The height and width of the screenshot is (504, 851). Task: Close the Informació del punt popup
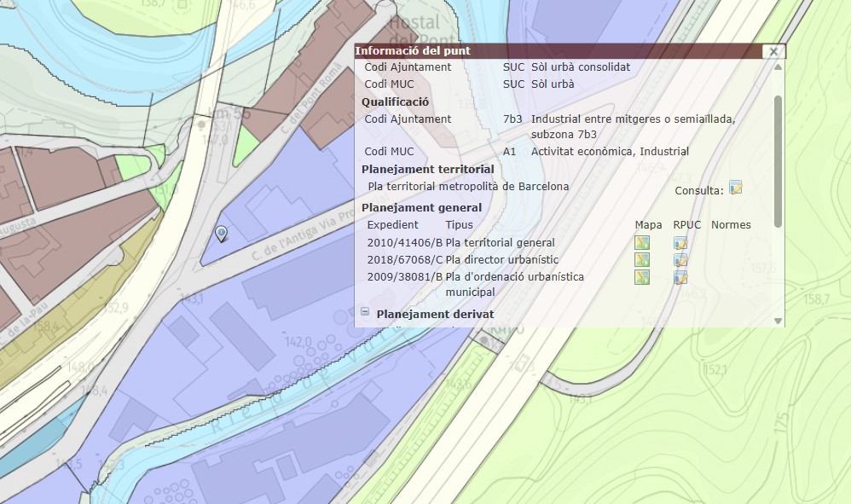773,51
